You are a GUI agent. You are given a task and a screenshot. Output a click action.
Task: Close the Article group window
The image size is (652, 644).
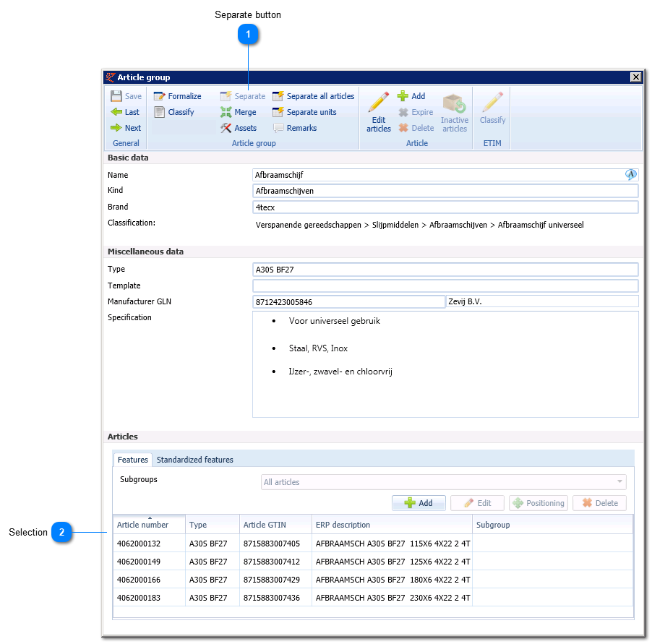[x=636, y=77]
